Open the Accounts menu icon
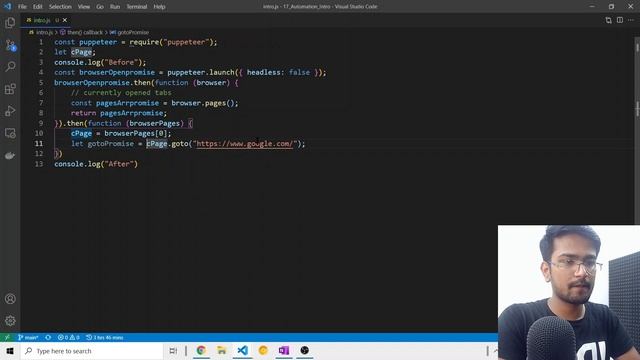The height and width of the screenshot is (360, 640). [x=10, y=299]
